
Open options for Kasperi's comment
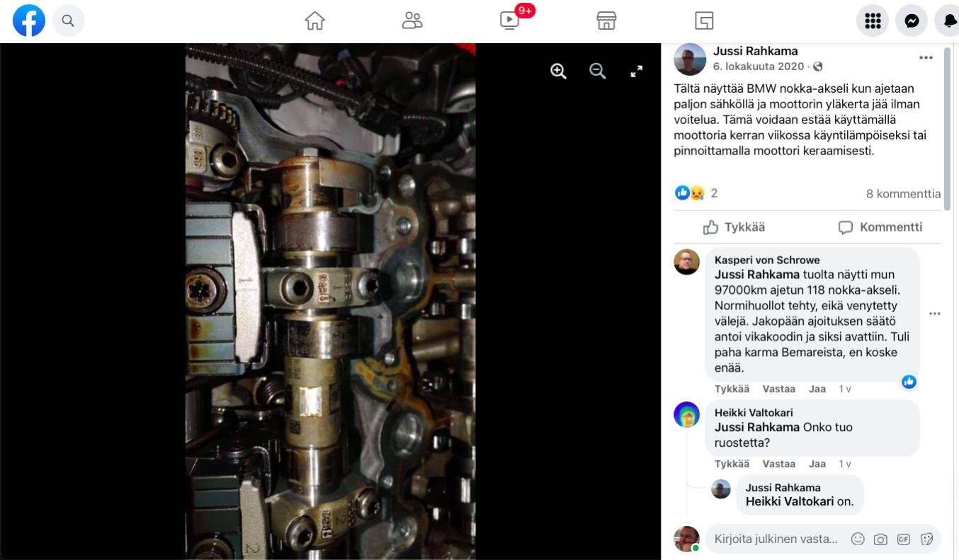[934, 314]
